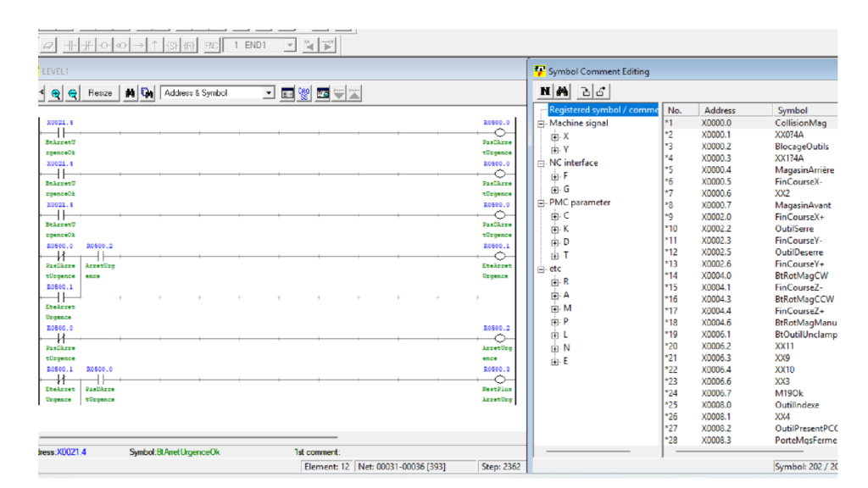Insert a normal output coil

click(x=104, y=46)
